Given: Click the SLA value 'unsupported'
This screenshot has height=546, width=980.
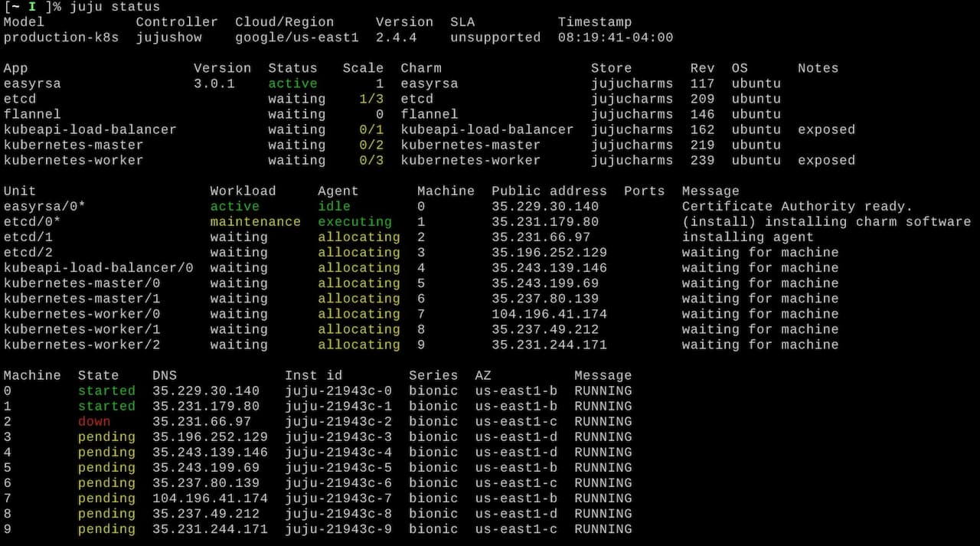Looking at the screenshot, I should point(495,38).
